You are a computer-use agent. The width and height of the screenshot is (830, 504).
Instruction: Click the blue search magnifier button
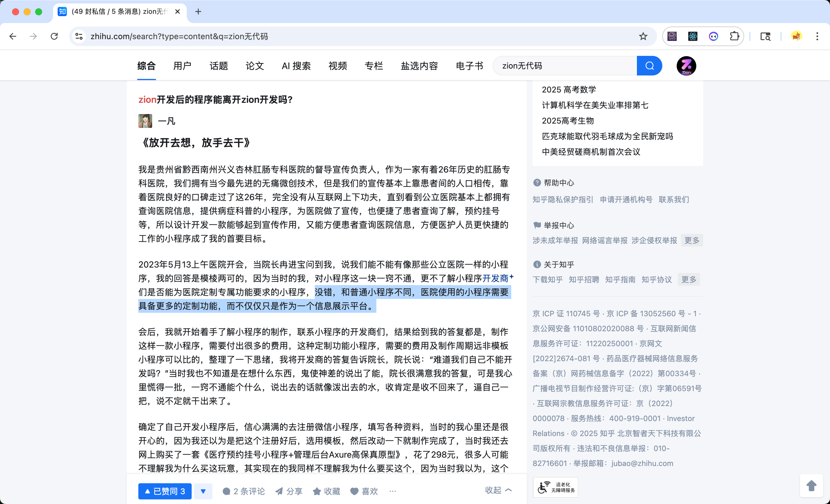tap(650, 66)
